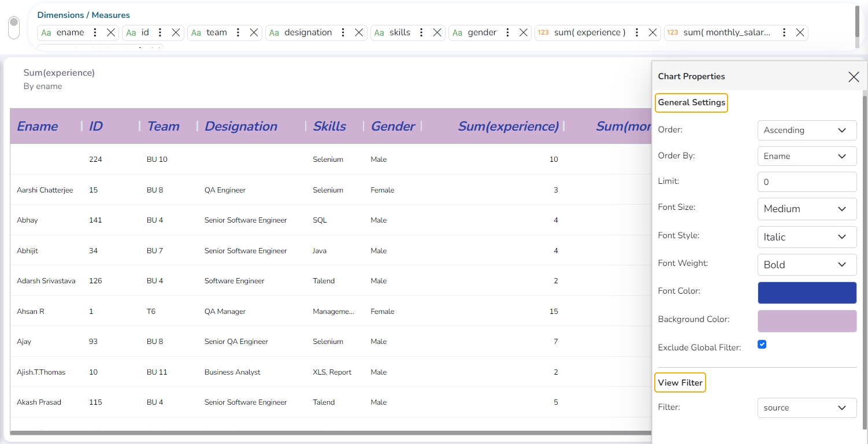
Task: Remove the ename dimension chip
Action: 111,33
